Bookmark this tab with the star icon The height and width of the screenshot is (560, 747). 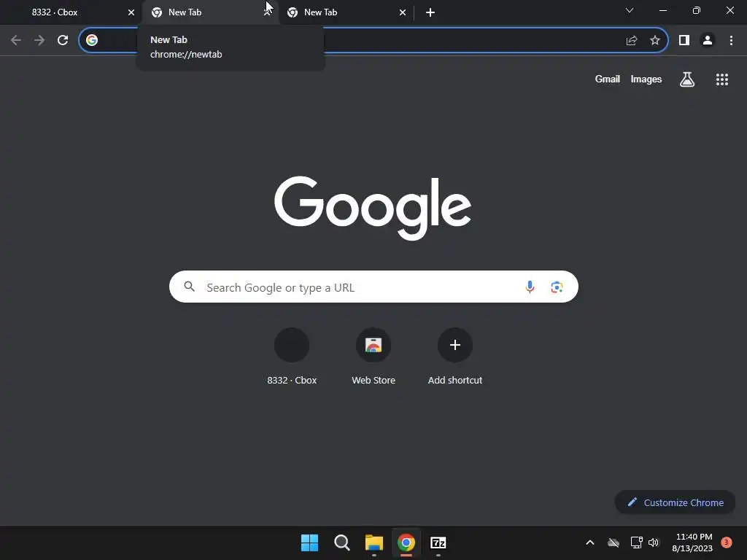(655, 41)
